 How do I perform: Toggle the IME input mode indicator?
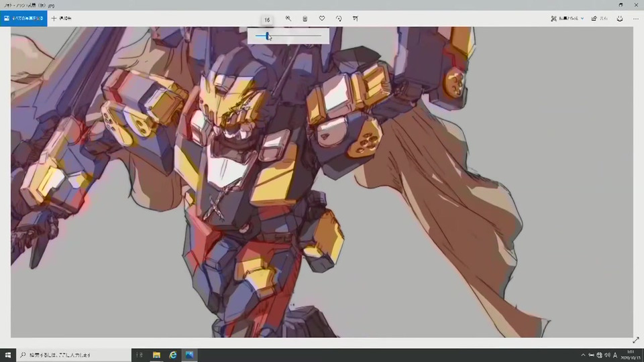tap(615, 355)
